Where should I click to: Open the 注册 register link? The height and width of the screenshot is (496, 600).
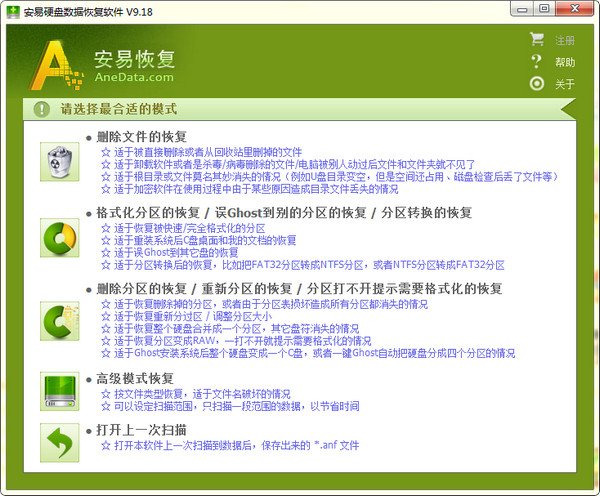pyautogui.click(x=565, y=40)
